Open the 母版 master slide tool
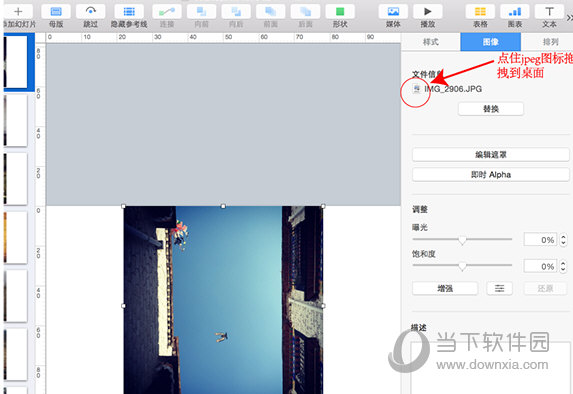 tap(56, 12)
